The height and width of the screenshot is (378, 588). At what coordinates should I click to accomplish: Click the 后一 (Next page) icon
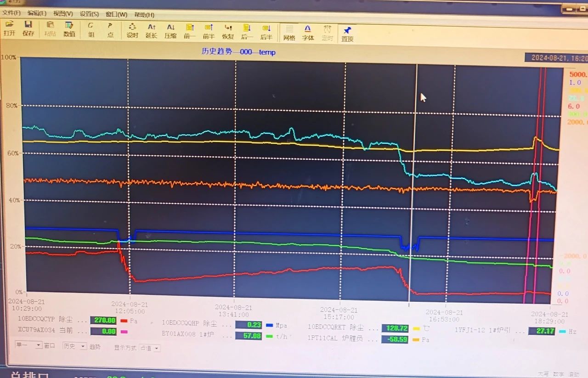click(247, 33)
